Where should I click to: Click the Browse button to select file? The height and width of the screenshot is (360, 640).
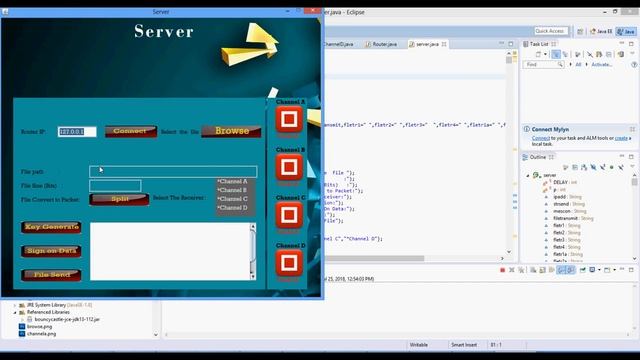tap(231, 131)
